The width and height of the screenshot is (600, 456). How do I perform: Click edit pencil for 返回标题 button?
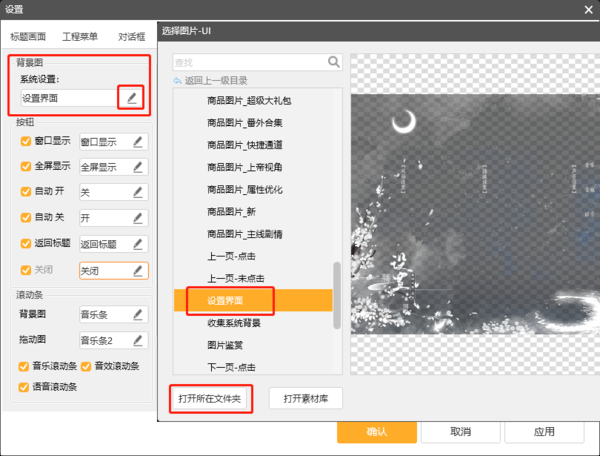coord(138,243)
